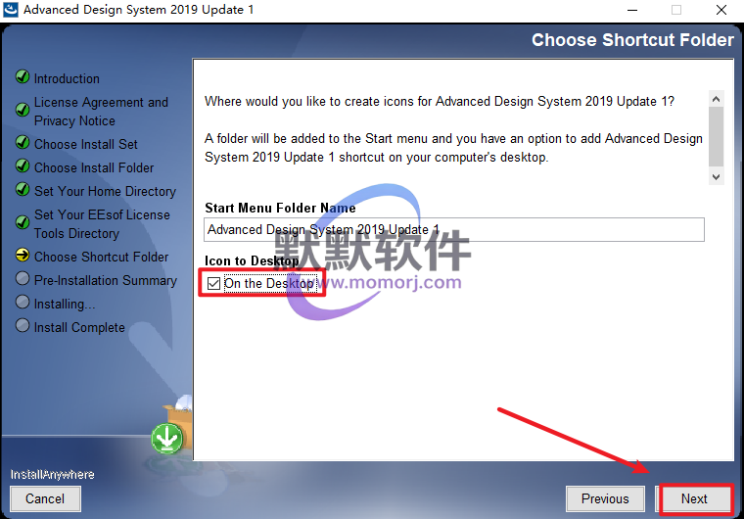Click the description scrollbar down arrow
This screenshot has width=744, height=519.
(716, 176)
